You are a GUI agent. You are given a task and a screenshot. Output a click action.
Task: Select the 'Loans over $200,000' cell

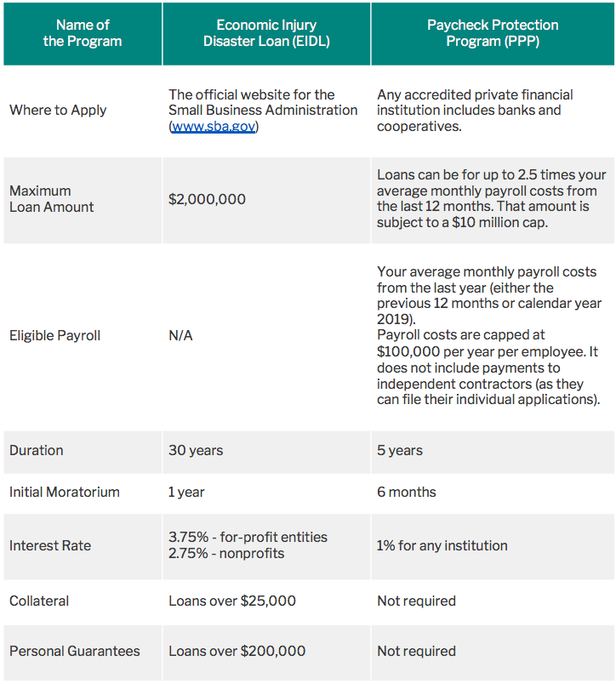point(237,652)
